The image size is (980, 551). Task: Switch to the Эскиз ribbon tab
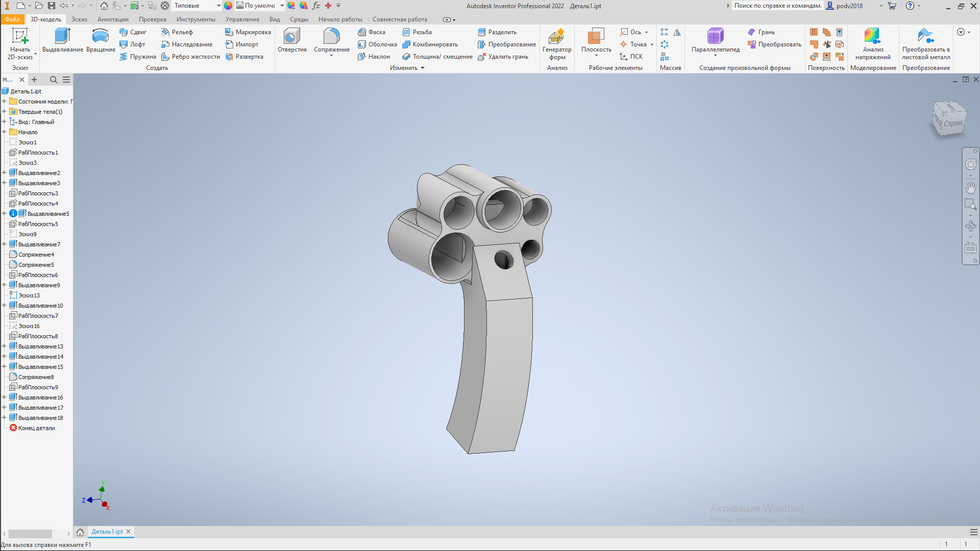pyautogui.click(x=79, y=19)
